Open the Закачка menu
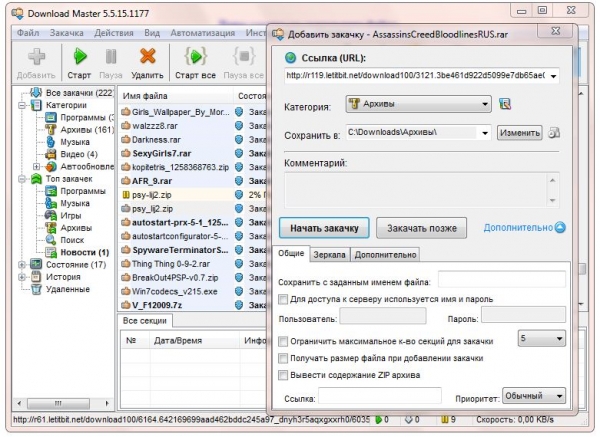Image resolution: width=600 pixels, height=437 pixels. 67,33
